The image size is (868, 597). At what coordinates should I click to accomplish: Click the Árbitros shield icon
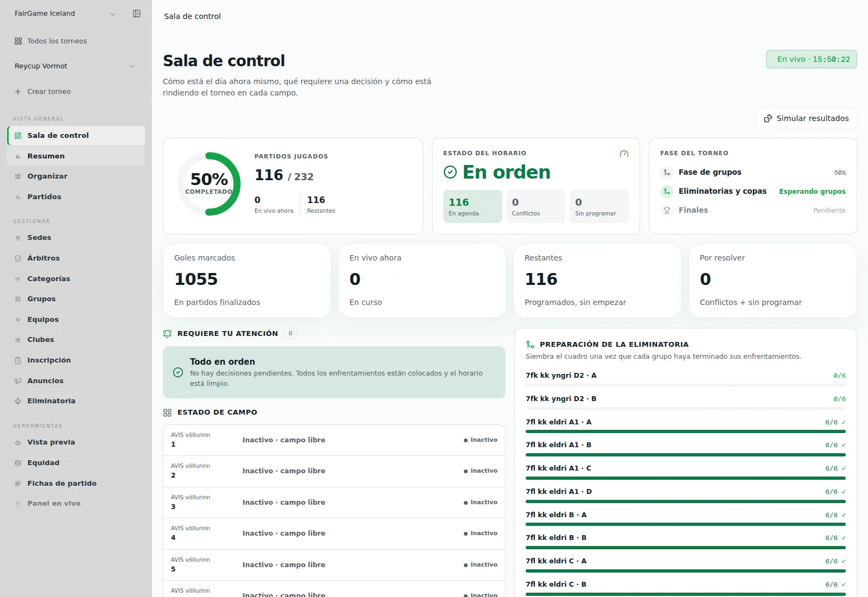[18, 258]
